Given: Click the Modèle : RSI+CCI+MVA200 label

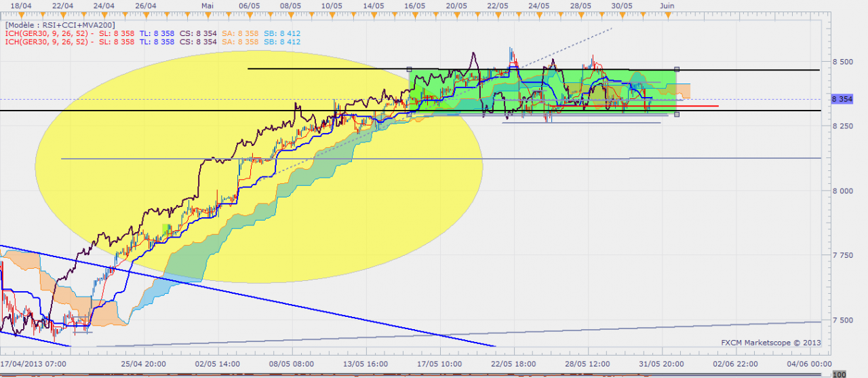Looking at the screenshot, I should point(60,24).
